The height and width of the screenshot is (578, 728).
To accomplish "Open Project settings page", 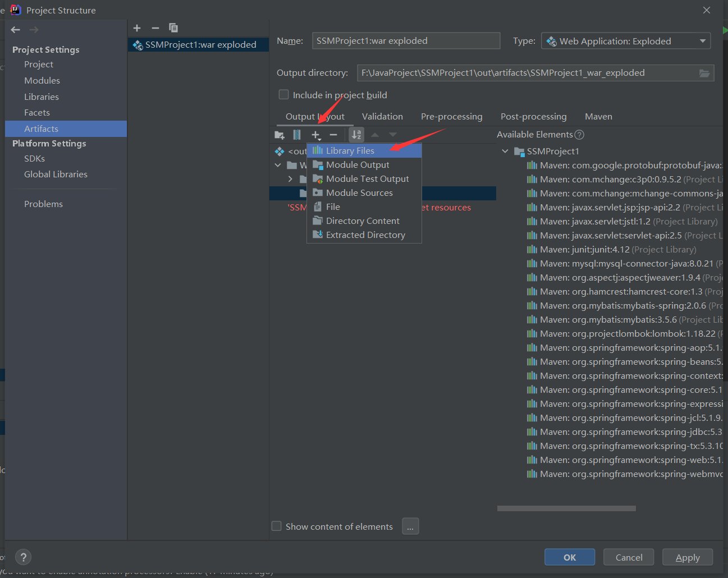I will (39, 65).
